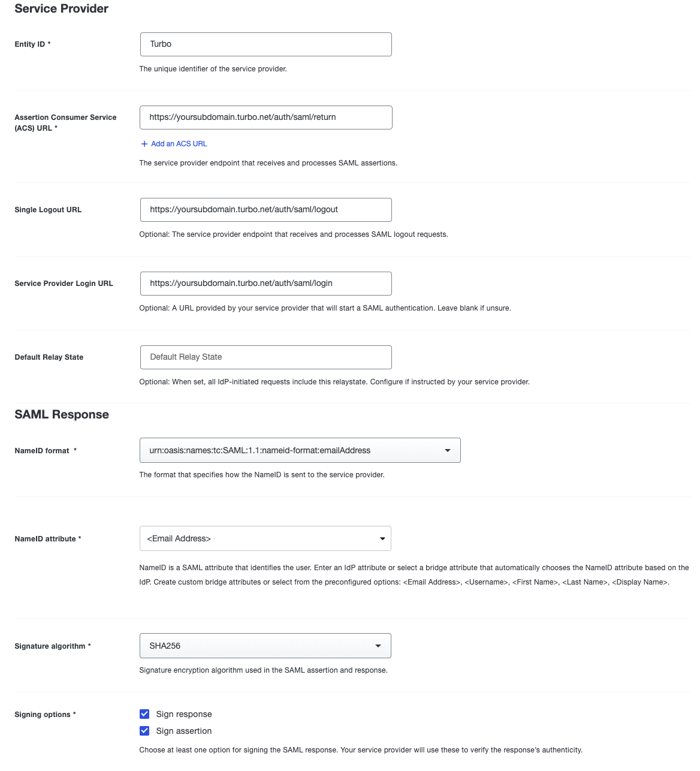Click the Service Provider section heading
This screenshot has height=771, width=700.
coord(61,8)
